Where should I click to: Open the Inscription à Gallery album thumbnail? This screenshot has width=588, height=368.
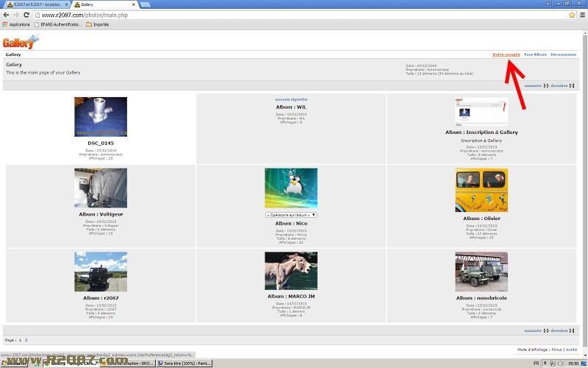(x=481, y=112)
